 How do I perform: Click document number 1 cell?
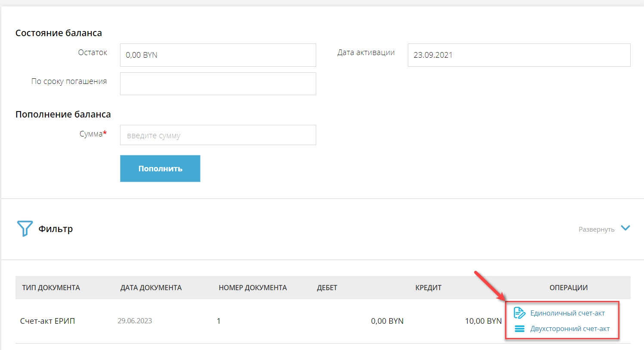coord(219,321)
